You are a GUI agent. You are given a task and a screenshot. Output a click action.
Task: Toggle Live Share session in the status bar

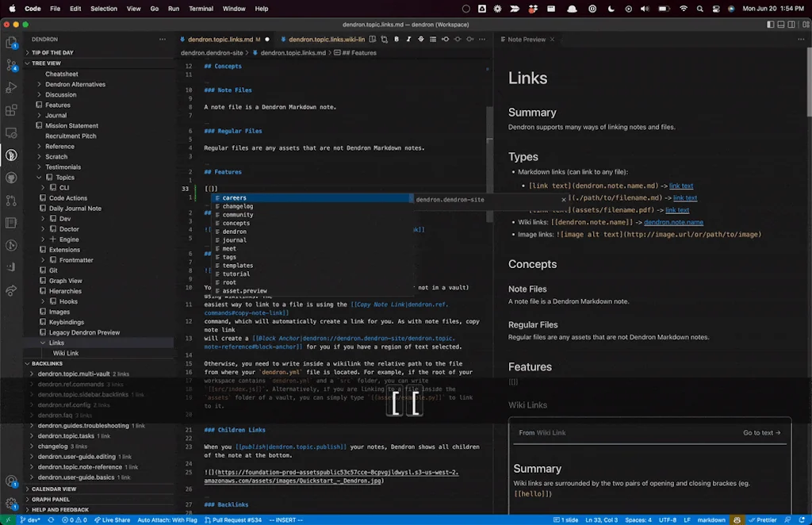[x=111, y=519]
